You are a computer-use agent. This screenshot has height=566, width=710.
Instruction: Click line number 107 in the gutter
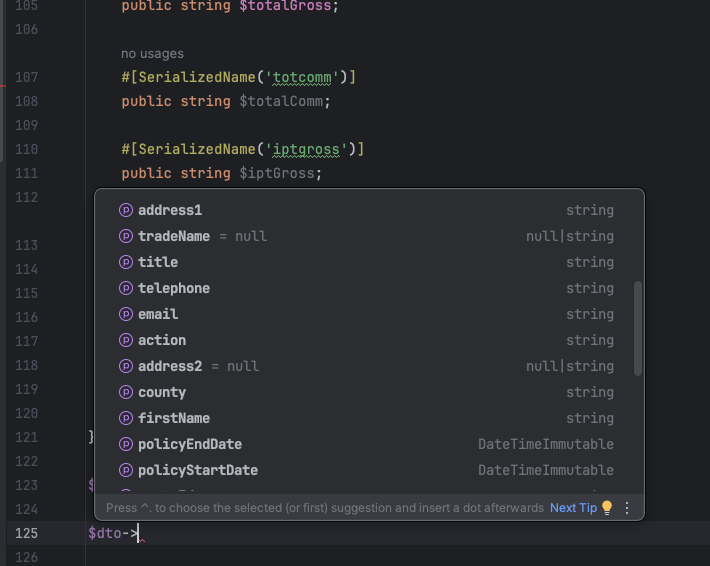[27, 77]
